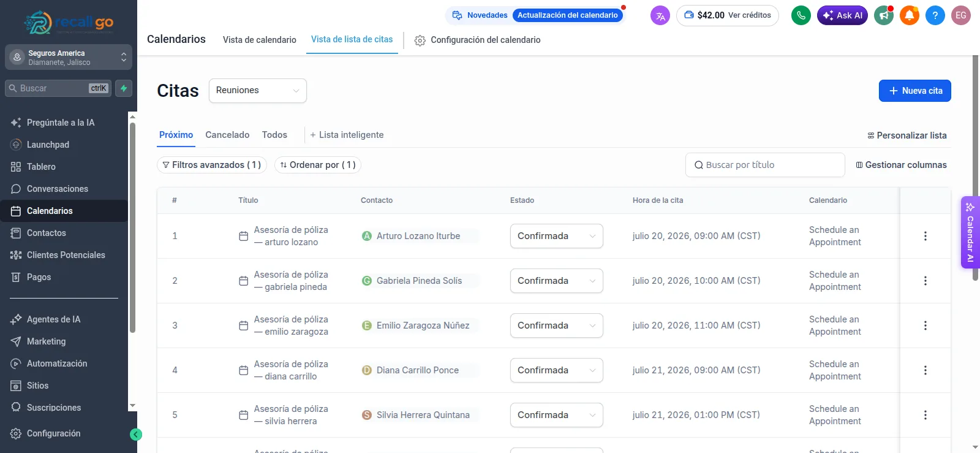Change status dropdown for Silvia Herrera row
This screenshot has width=980, height=453.
click(557, 415)
